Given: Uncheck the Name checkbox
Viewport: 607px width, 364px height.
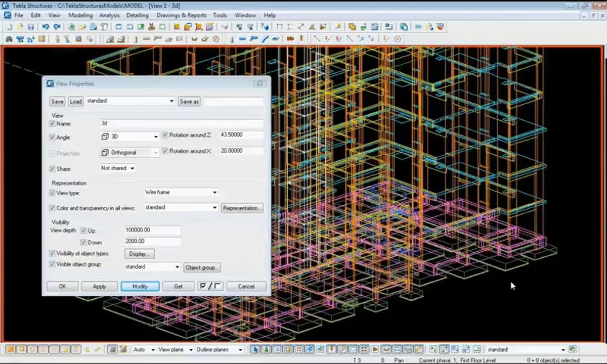Looking at the screenshot, I should [x=52, y=123].
